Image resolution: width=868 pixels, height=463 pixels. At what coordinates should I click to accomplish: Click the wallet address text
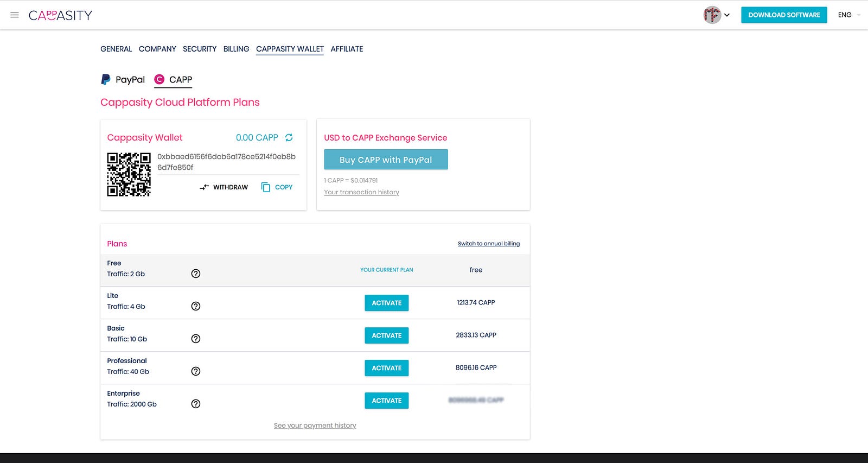click(226, 162)
